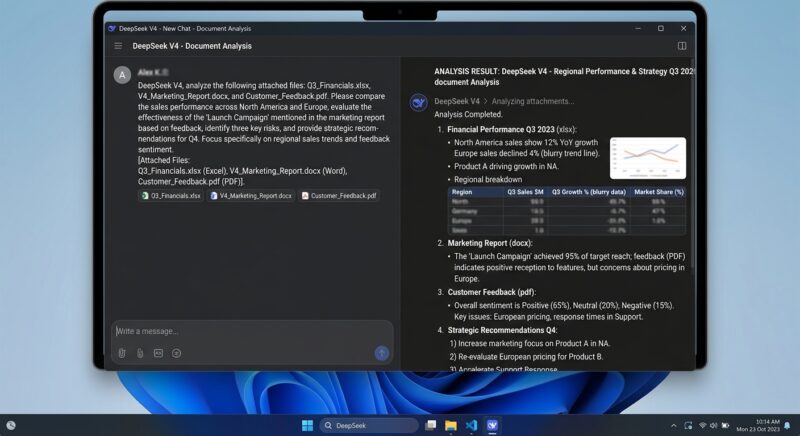Image resolution: width=800 pixels, height=436 pixels.
Task: Click the DeepSeek taskbar app icon
Action: coord(492,425)
